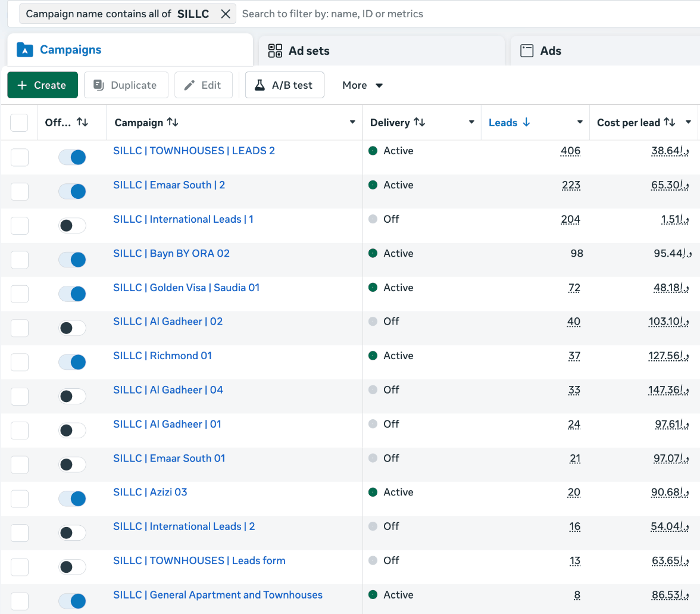The width and height of the screenshot is (700, 614).
Task: Open SILLC | Golden Visa | Saudia 01
Action: click(186, 288)
